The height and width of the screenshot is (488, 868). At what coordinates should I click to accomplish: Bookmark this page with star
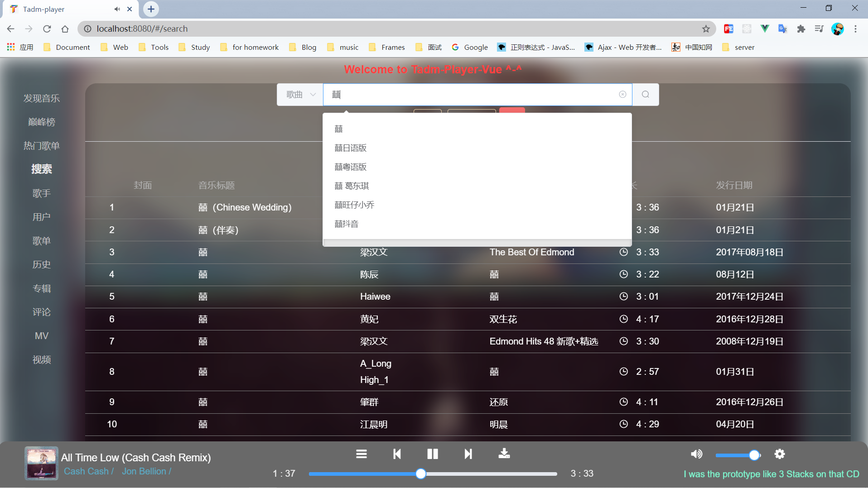[706, 29]
